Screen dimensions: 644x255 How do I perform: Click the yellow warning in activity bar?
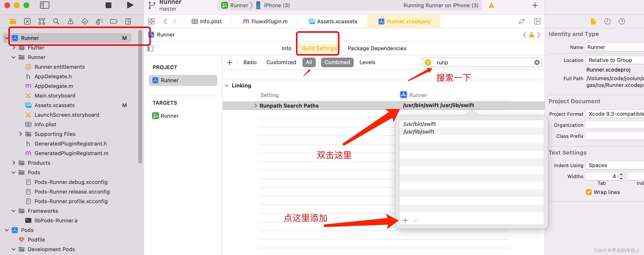pyautogui.click(x=491, y=5)
